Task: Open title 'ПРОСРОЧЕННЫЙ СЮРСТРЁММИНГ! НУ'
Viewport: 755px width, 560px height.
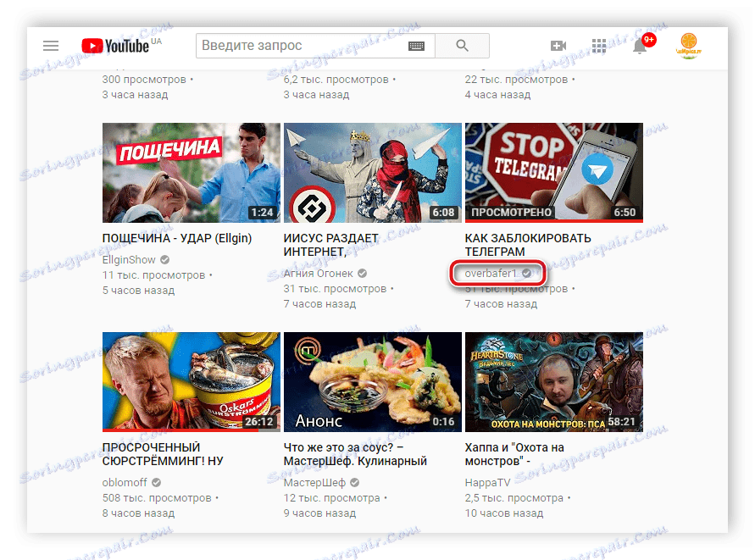Action: (163, 454)
